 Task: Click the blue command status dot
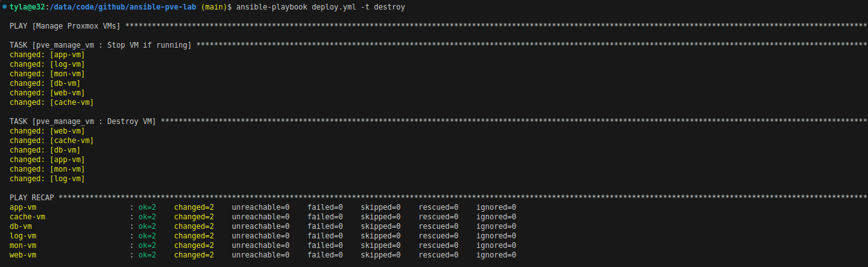pos(4,7)
